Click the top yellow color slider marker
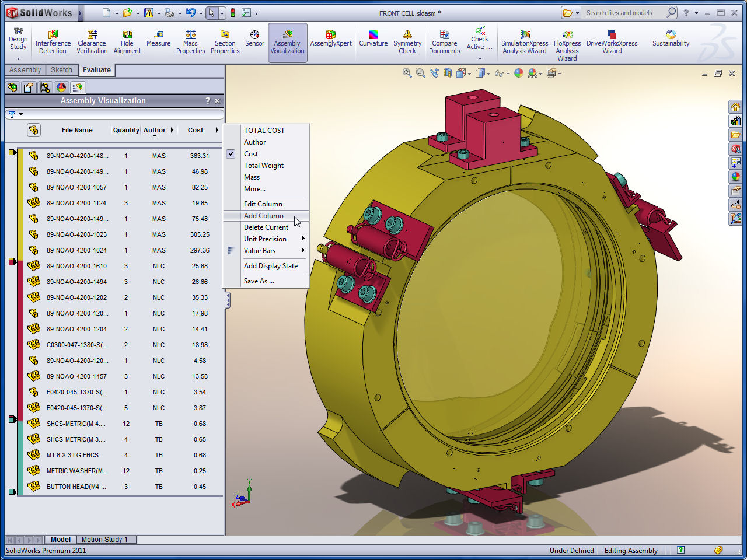This screenshot has width=747, height=560. coord(12,152)
